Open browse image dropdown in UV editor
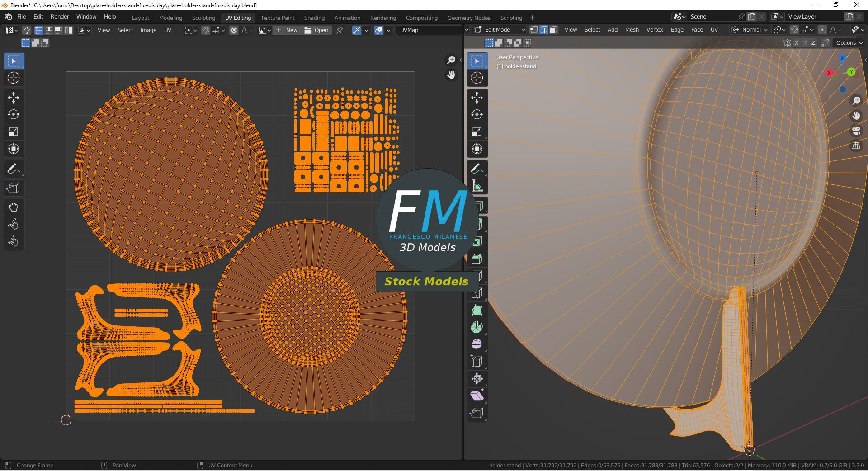The image size is (868, 471). click(265, 30)
